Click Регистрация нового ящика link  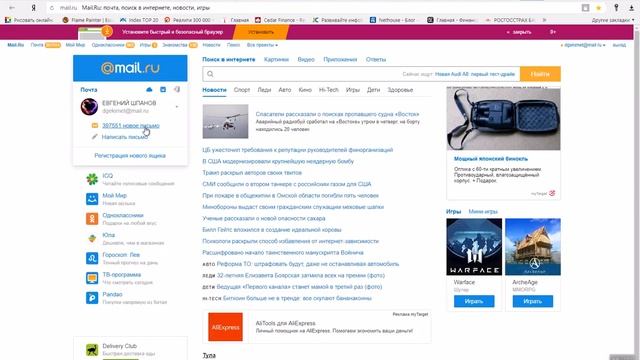130,156
